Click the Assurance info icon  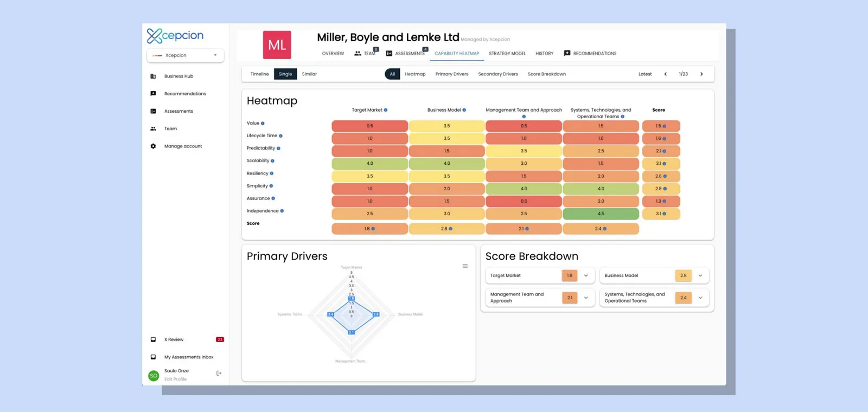pyautogui.click(x=273, y=198)
